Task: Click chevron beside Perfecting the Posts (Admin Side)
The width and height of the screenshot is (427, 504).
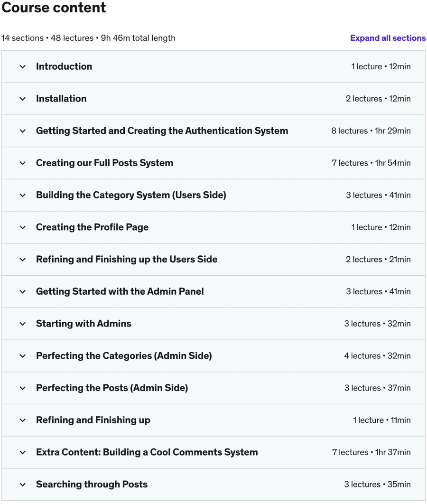Action: click(22, 388)
